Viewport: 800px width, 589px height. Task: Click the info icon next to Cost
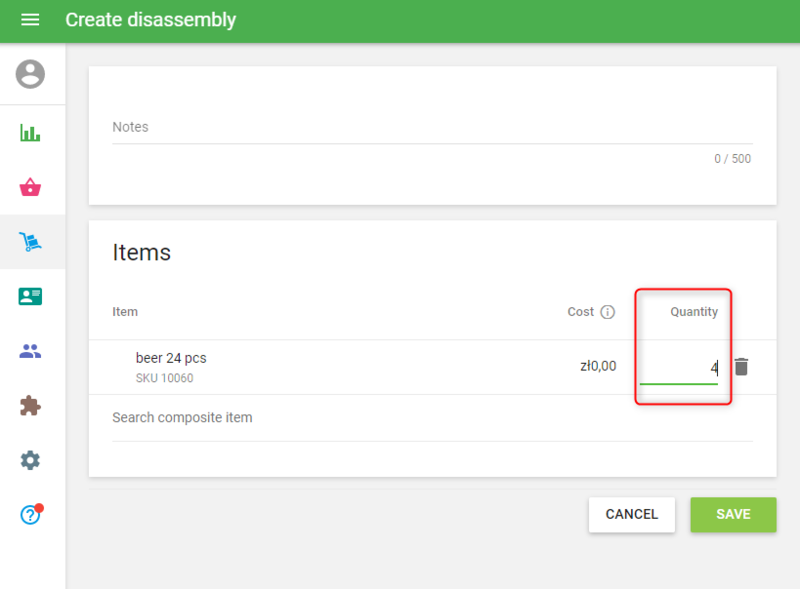pos(607,312)
